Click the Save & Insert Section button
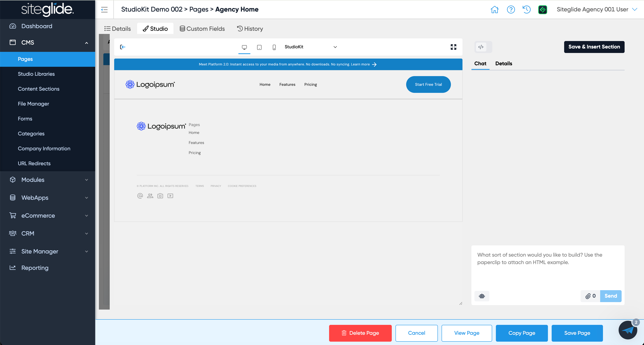Screen dimensions: 644x345 coord(594,47)
